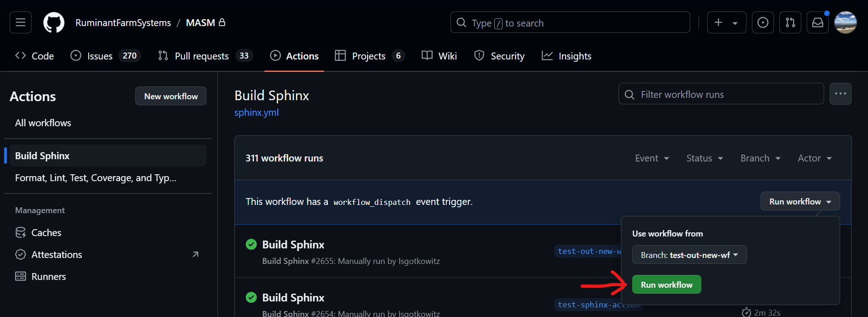The image size is (868, 317).
Task: Expand the Branch filter dropdown
Action: [x=760, y=158]
